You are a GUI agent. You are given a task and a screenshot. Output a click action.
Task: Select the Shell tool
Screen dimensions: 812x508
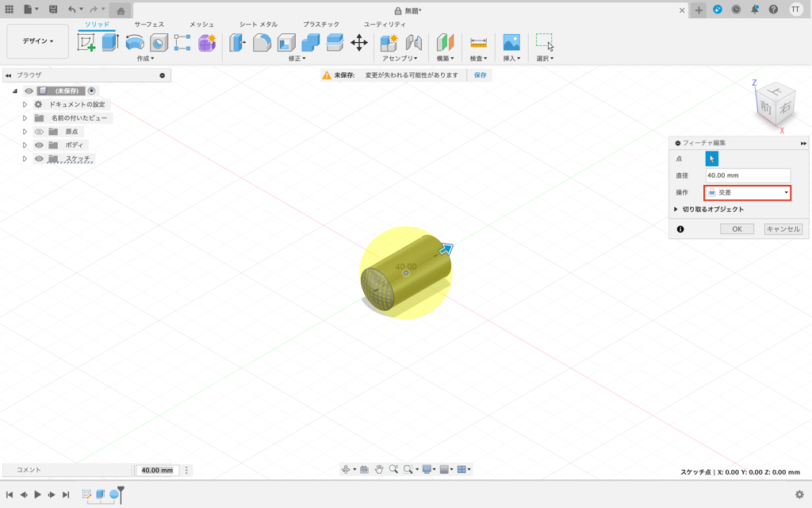click(x=286, y=43)
